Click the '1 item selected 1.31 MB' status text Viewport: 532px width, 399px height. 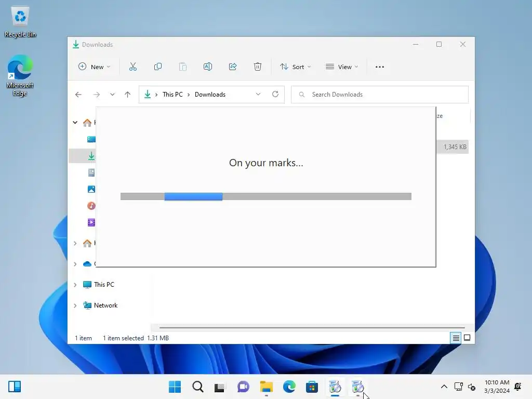(136, 338)
